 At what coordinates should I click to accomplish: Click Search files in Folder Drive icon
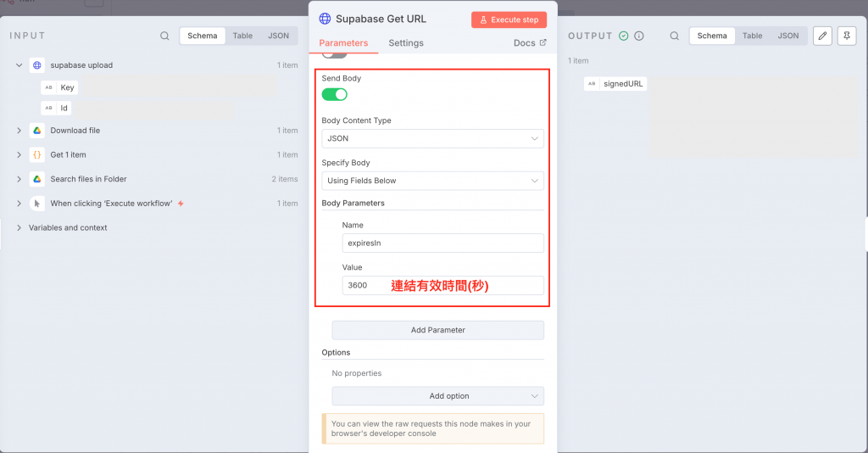click(x=37, y=180)
